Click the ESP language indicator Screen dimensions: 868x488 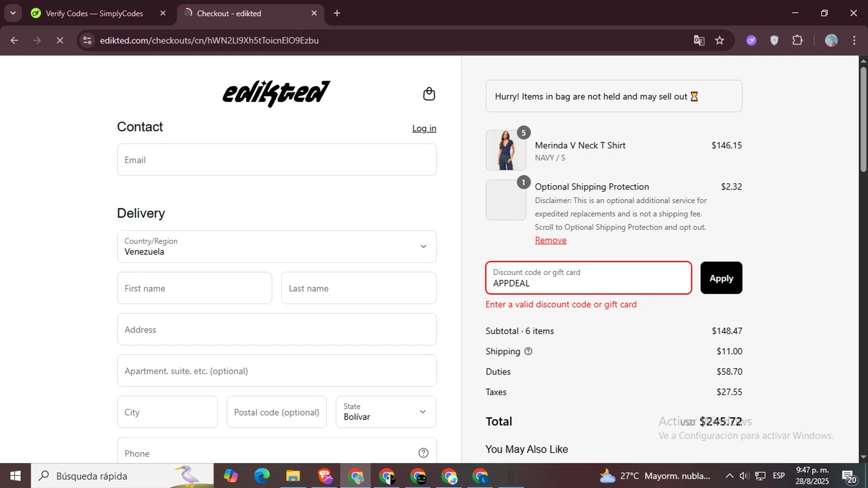coord(779,476)
